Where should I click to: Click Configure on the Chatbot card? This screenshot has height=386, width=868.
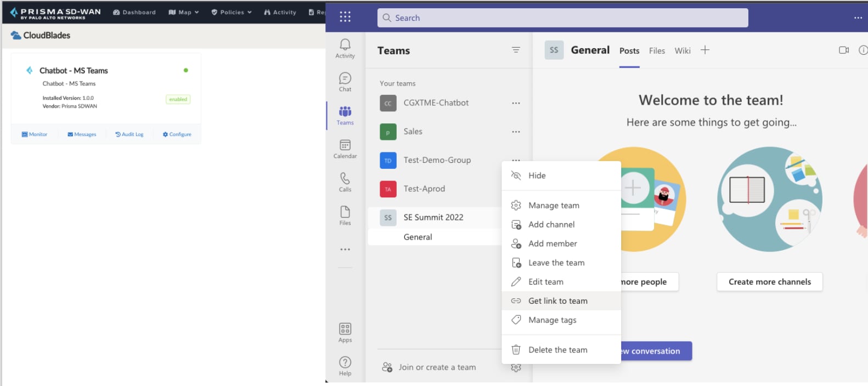(177, 134)
